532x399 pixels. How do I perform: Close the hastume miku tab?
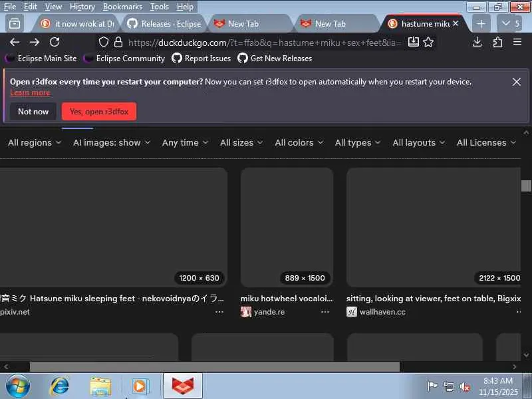[456, 23]
